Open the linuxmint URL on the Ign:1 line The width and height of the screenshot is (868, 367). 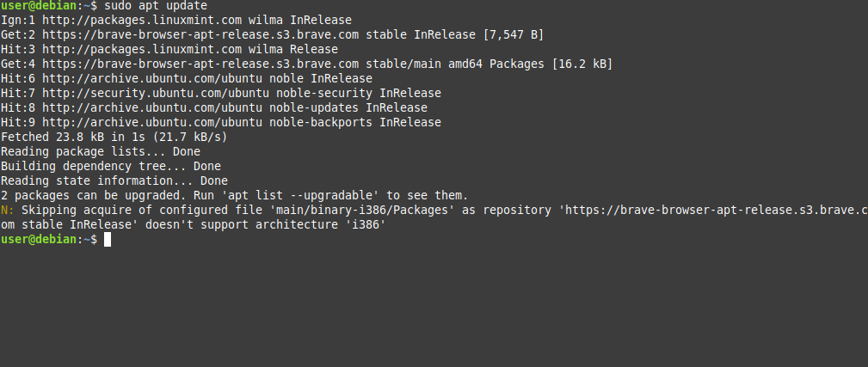[x=142, y=21]
